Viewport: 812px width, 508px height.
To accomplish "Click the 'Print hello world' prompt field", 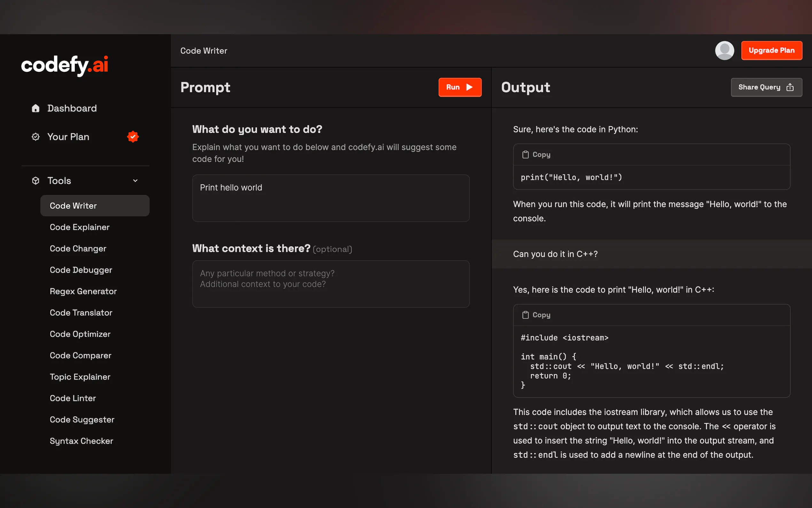I will 331,198.
